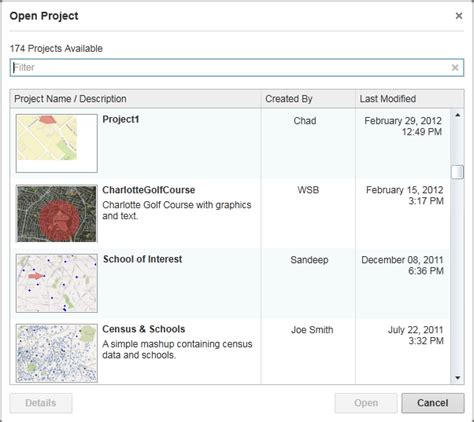
Task: Select the School of Interest thumbnail
Action: [57, 283]
